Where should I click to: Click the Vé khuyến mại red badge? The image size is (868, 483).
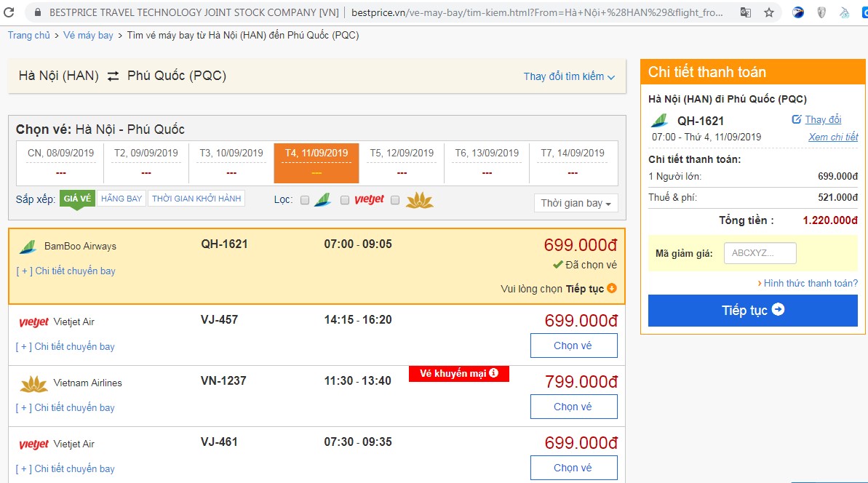(x=459, y=374)
